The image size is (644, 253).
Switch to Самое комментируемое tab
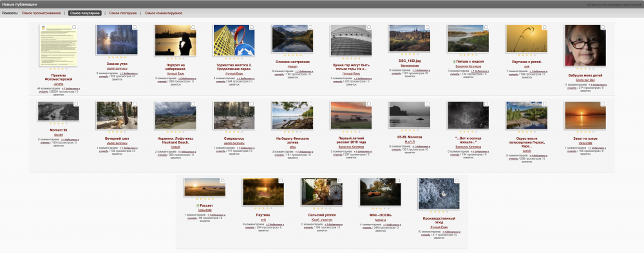click(x=164, y=13)
